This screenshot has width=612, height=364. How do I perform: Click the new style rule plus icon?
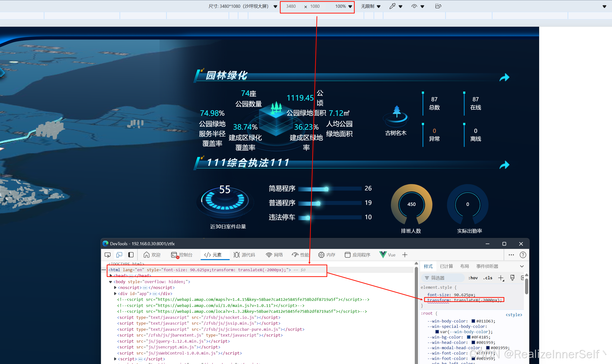point(501,278)
